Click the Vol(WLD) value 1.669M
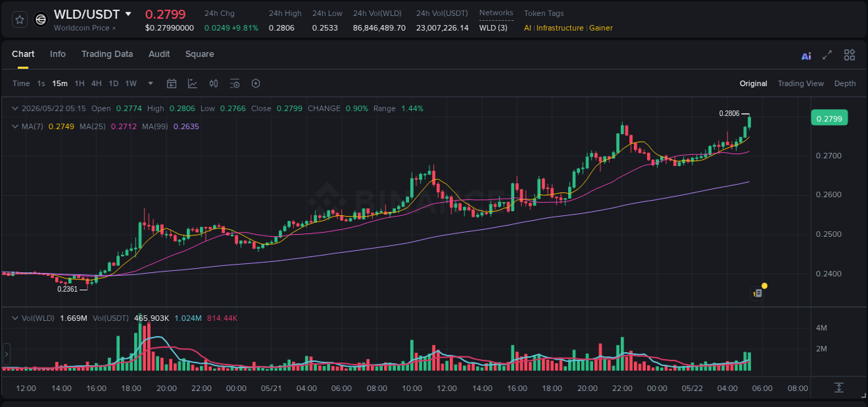This screenshot has width=868, height=407. tap(74, 318)
